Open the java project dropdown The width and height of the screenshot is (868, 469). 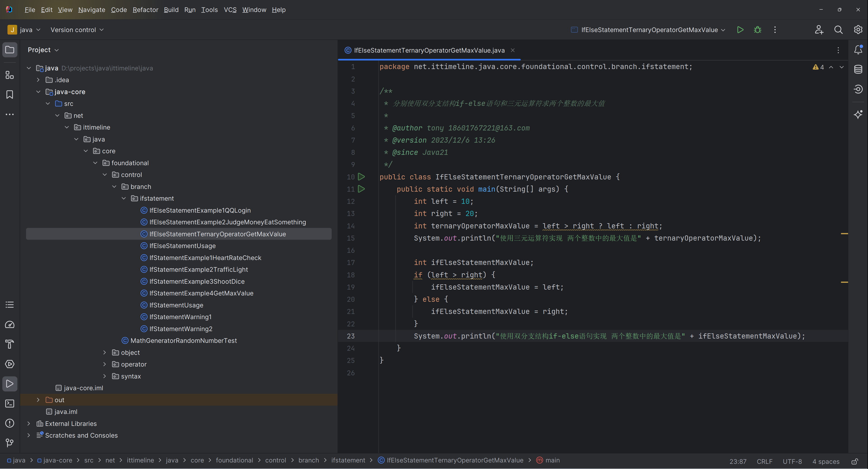coord(24,30)
